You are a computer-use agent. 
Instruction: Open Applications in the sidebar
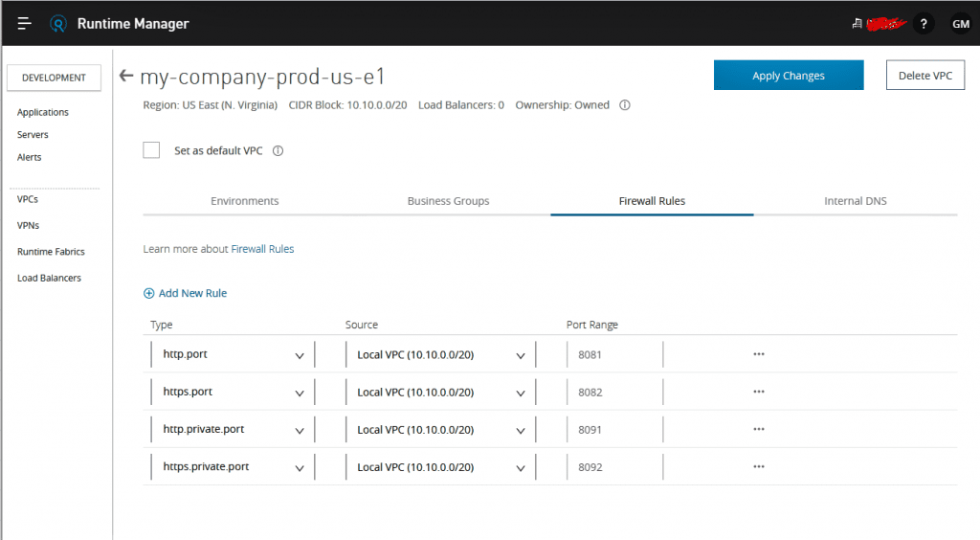click(x=42, y=113)
